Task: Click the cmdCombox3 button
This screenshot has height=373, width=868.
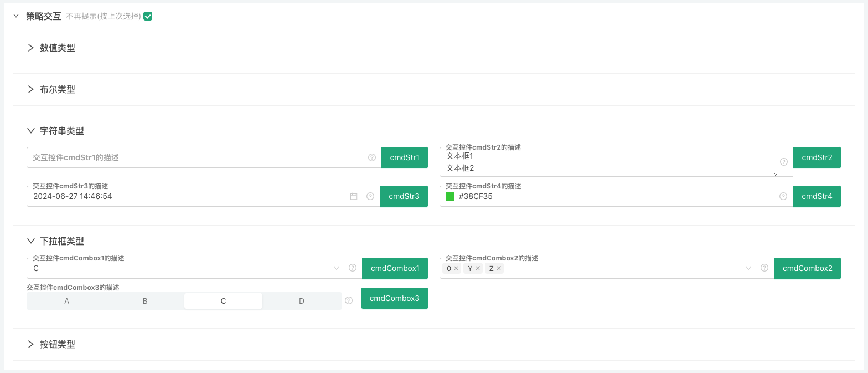Action: tap(395, 298)
